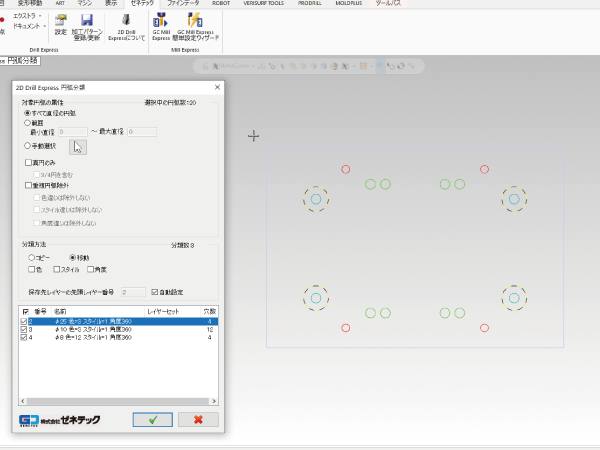Select row φ10 色=3 スタイル=1 角度360
The height and width of the screenshot is (450, 600).
(119, 329)
